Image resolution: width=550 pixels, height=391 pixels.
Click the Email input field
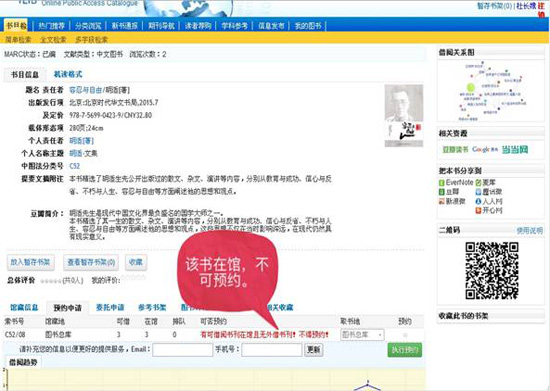pyautogui.click(x=182, y=350)
